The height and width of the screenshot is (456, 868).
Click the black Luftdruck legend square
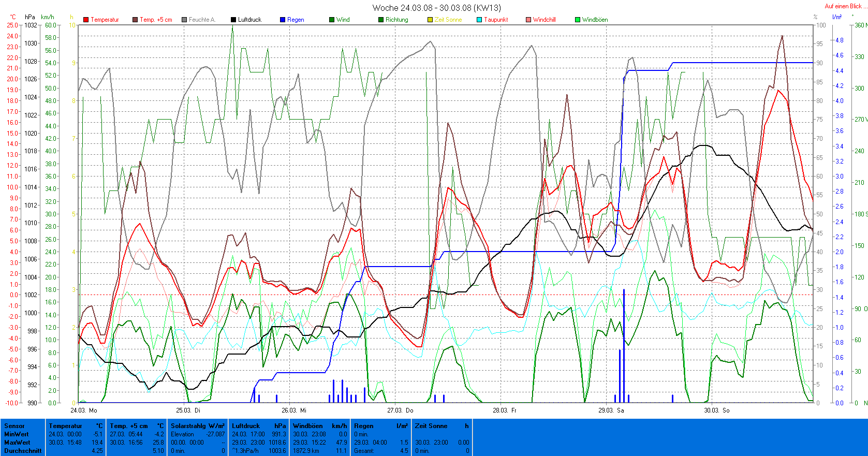233,20
